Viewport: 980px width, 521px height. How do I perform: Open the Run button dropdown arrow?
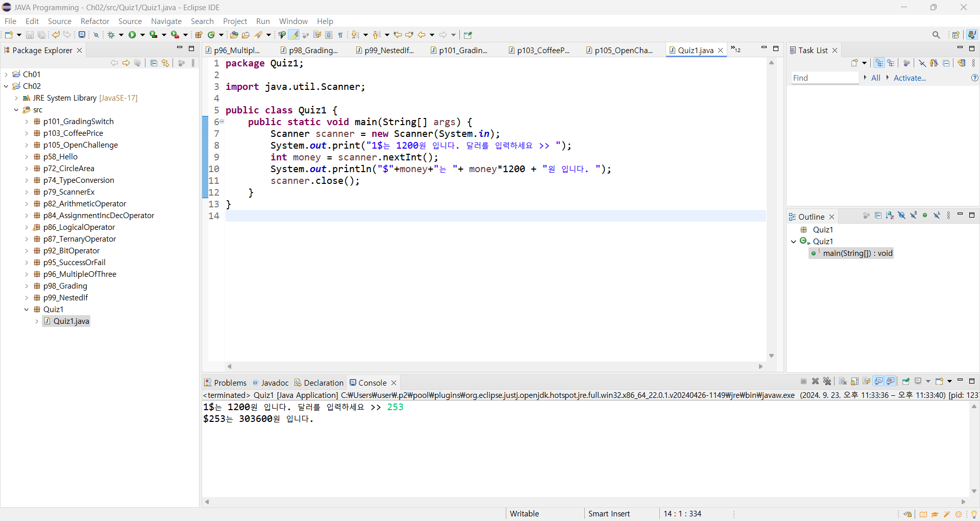click(x=142, y=35)
